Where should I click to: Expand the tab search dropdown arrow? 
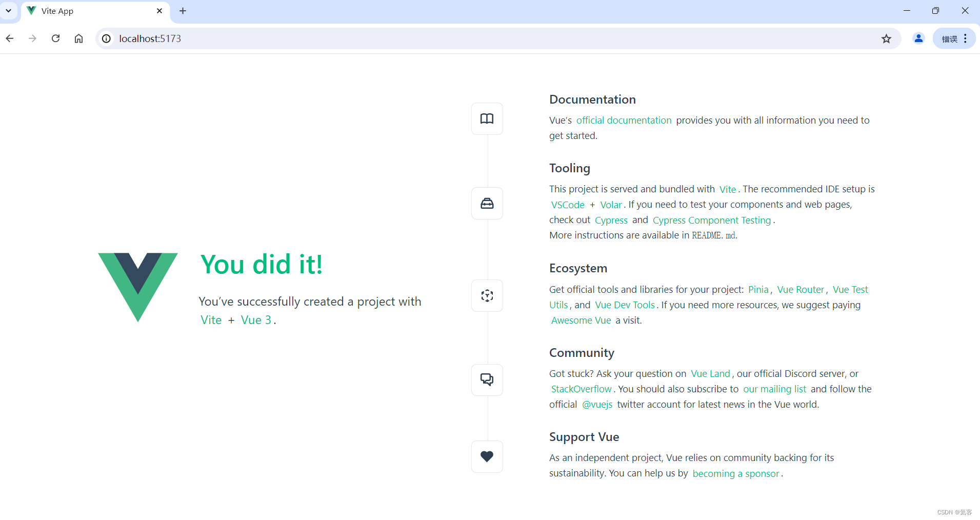pos(9,11)
